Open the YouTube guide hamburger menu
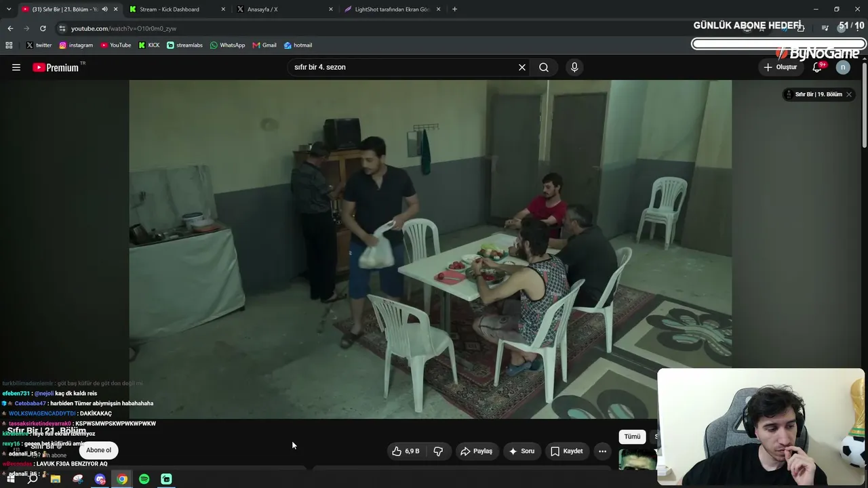The width and height of the screenshot is (868, 488). click(x=16, y=67)
